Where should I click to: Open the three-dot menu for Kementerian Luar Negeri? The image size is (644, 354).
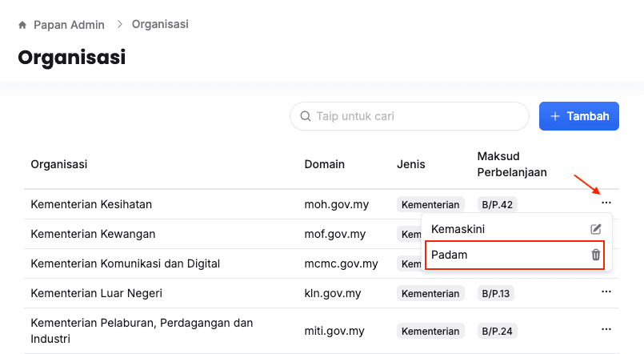click(x=606, y=293)
